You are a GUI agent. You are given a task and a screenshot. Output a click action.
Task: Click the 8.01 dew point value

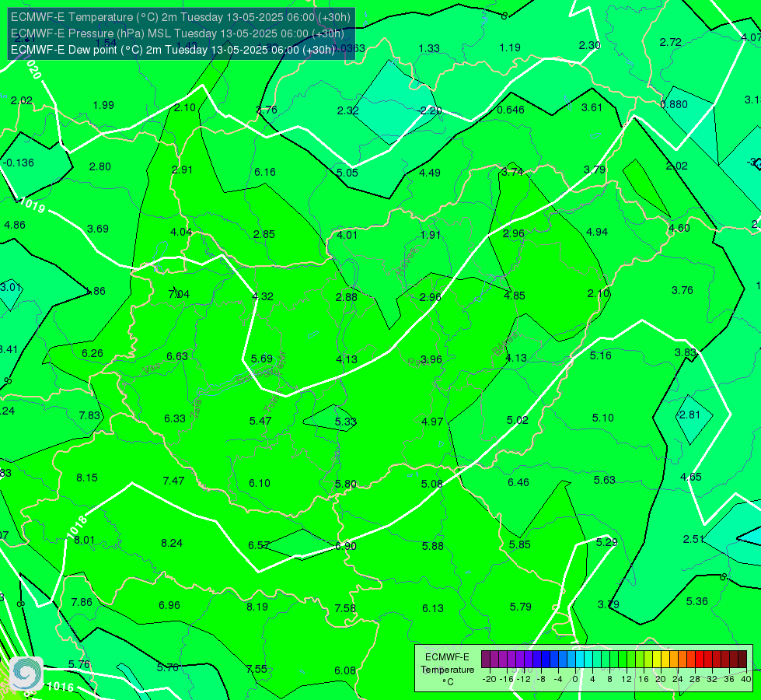(85, 541)
